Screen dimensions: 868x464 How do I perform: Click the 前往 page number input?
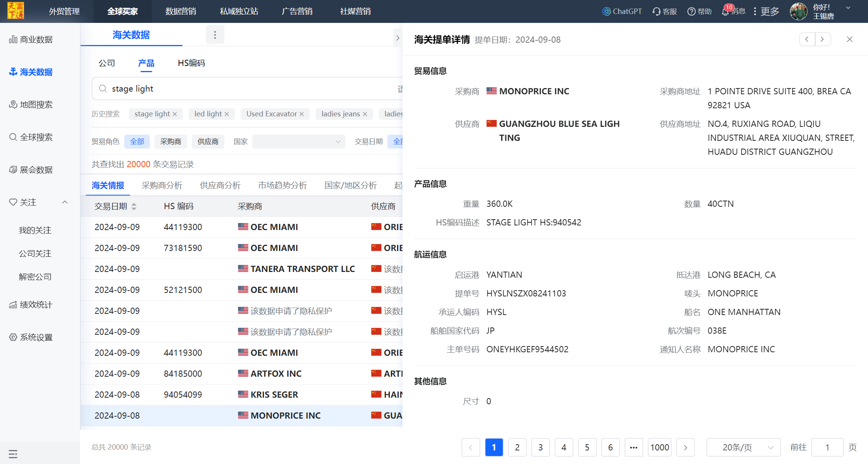(x=828, y=447)
